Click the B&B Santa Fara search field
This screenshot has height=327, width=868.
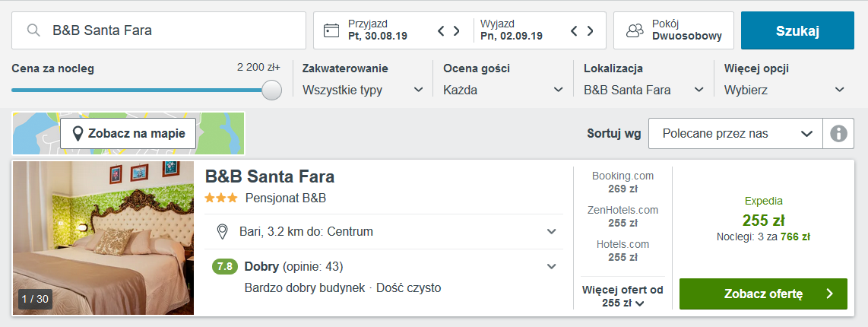(159, 30)
